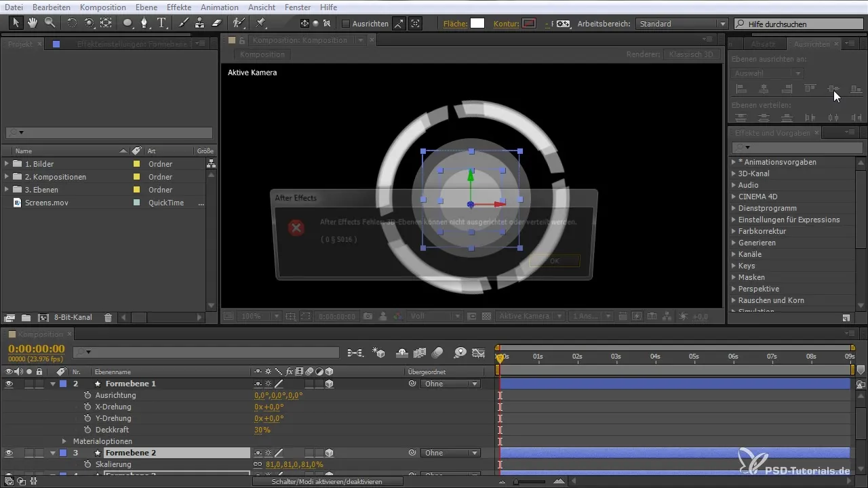Screen dimensions: 868x488
Task: Align layers to right edge icon
Action: pyautogui.click(x=787, y=89)
